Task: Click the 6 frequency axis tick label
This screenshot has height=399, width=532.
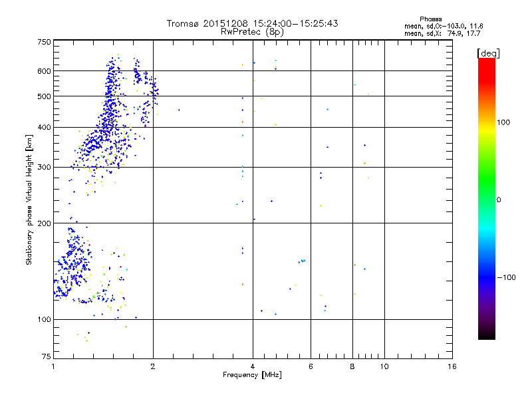Action: 311,366
